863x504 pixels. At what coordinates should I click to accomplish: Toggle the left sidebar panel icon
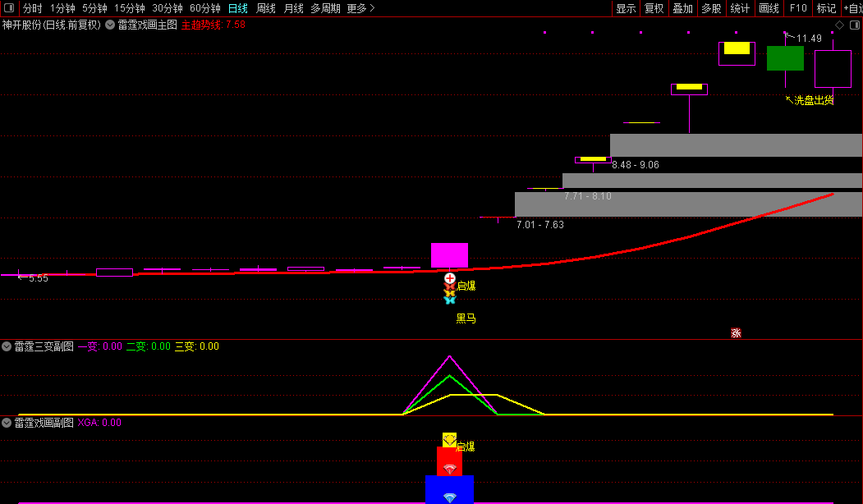(9, 7)
